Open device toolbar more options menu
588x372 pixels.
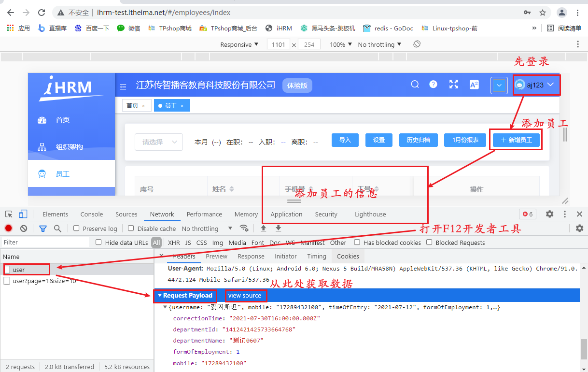pos(578,44)
